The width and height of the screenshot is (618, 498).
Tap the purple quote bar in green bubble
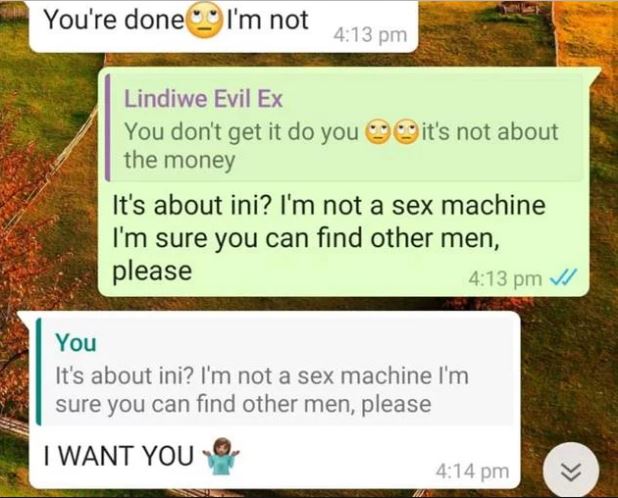[x=108, y=128]
